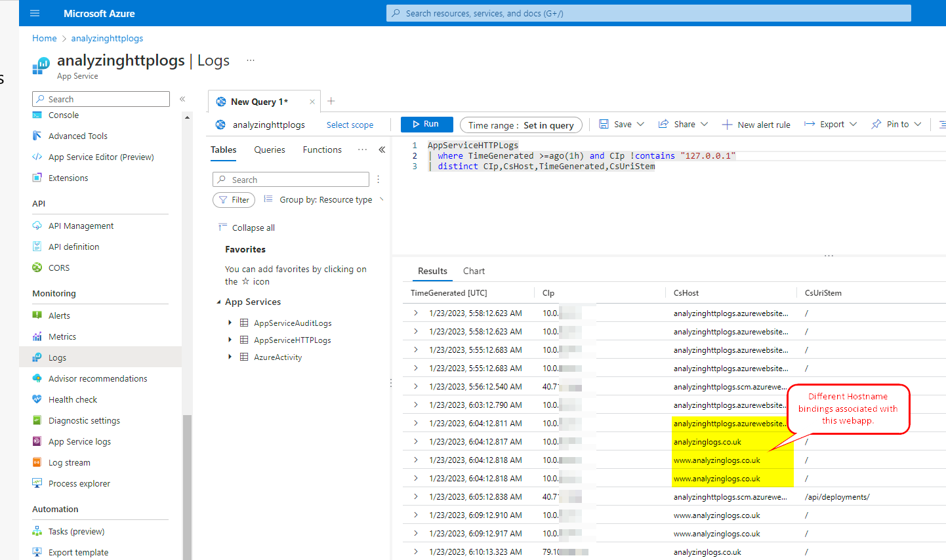Open Metrics under Monitoring
The image size is (946, 560).
(62, 336)
